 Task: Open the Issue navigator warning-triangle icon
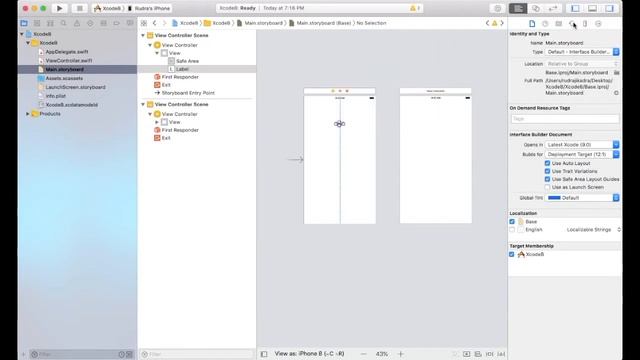click(77, 23)
